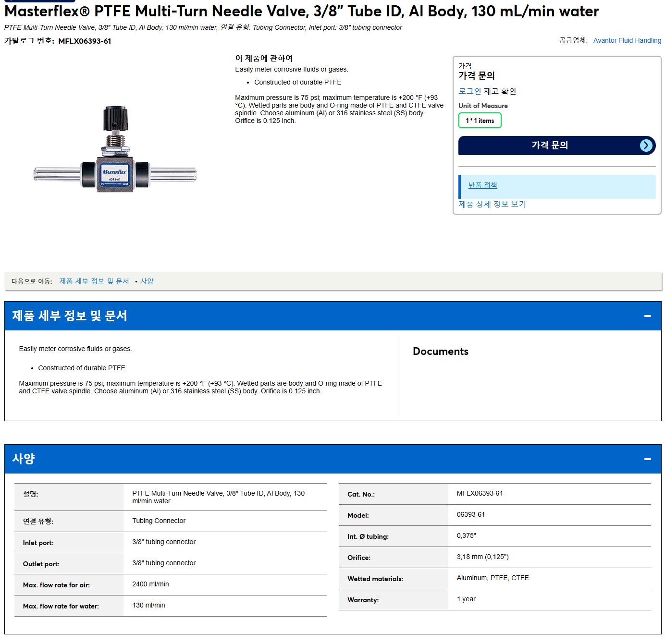Collapse the 제품 세부 정보 및 문서 section
665x644 pixels.
point(647,316)
